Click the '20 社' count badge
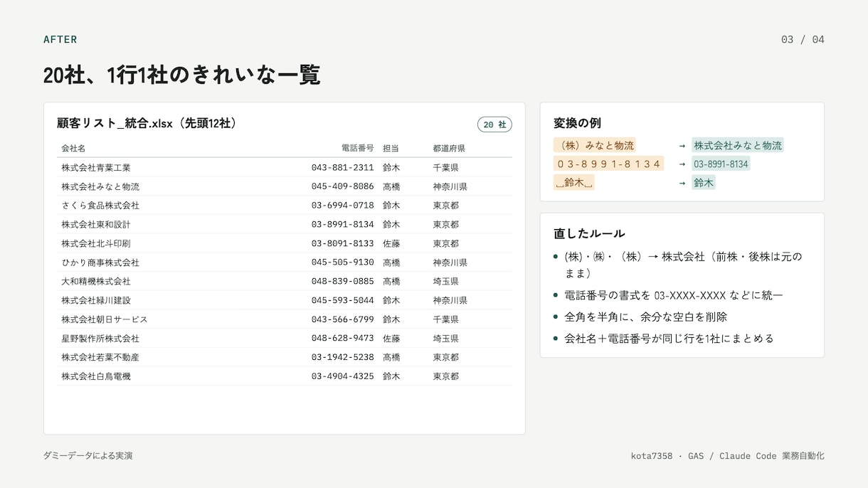The width and height of the screenshot is (868, 488). [x=494, y=124]
